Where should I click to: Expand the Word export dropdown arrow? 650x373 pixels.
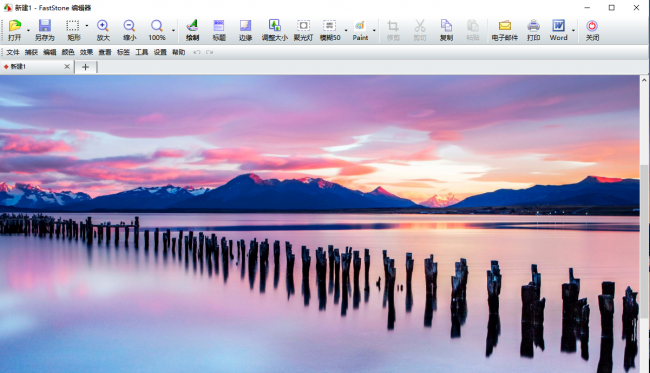[573, 30]
